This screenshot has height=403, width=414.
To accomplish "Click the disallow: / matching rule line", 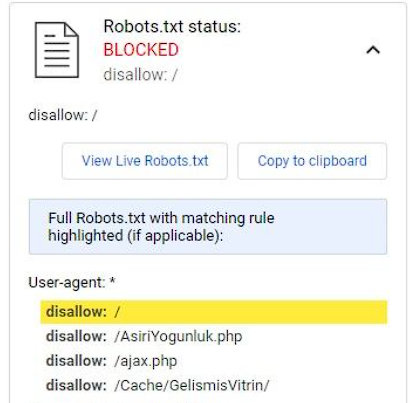I will point(63,115).
